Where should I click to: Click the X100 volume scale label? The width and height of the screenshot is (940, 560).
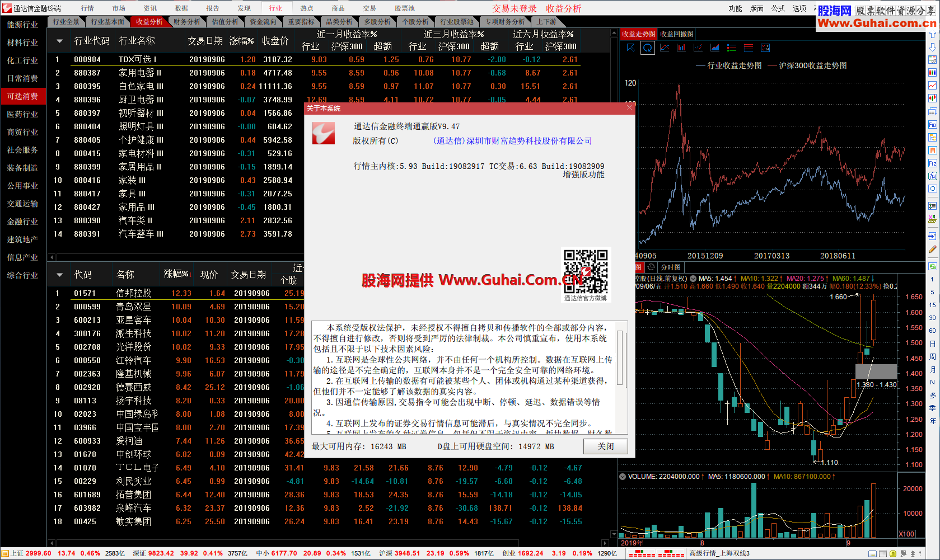pyautogui.click(x=907, y=534)
